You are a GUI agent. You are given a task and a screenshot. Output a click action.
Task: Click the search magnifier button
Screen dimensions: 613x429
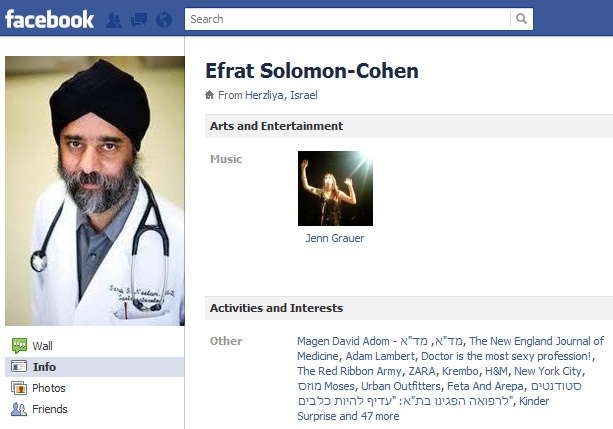(x=521, y=19)
